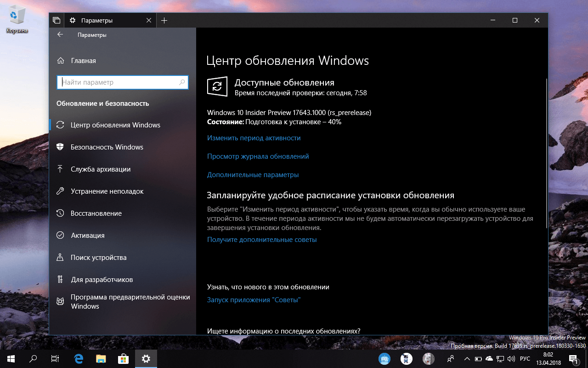Click the text Ищете информацию о последних обновлениях?
This screenshot has height=368, width=588.
tap(283, 331)
